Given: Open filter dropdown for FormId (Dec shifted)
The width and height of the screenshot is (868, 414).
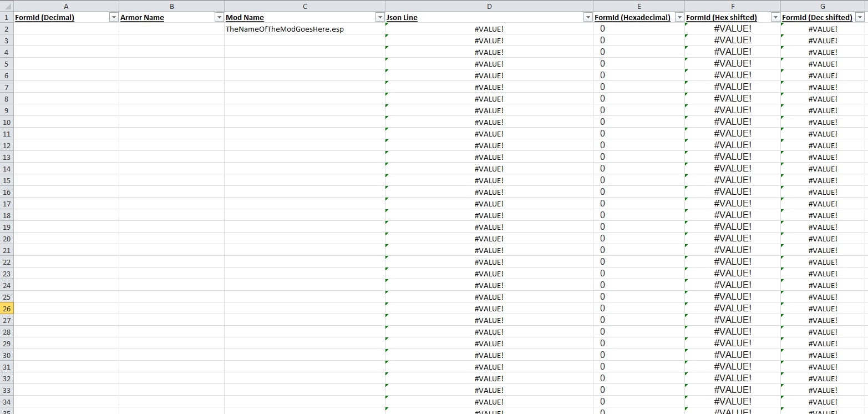Looking at the screenshot, I should [x=860, y=17].
